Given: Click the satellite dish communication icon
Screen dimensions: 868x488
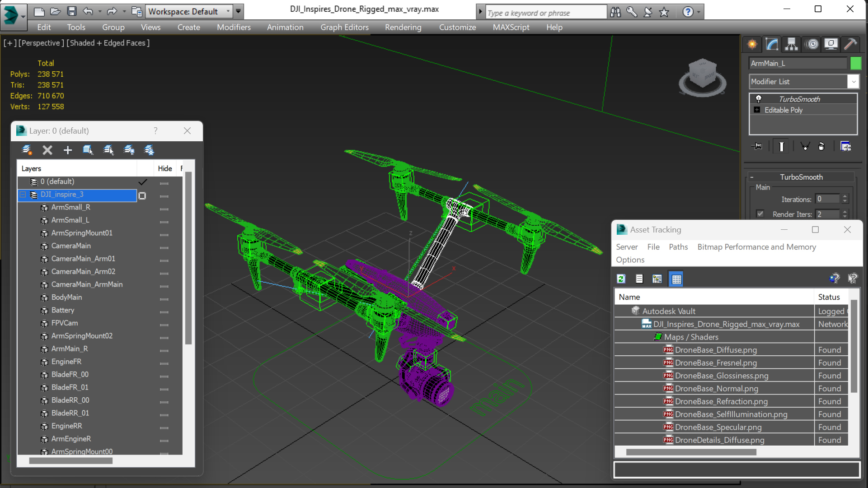Looking at the screenshot, I should (648, 12).
